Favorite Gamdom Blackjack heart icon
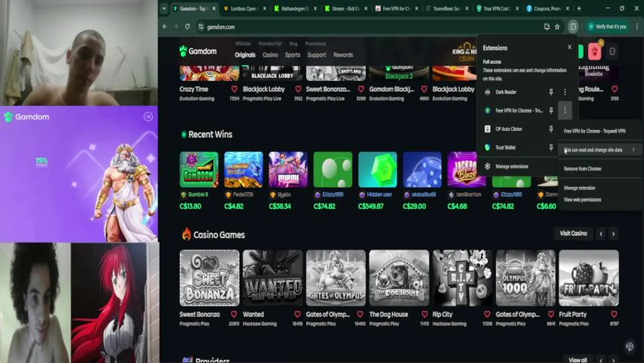644x363 pixels. pos(424,89)
